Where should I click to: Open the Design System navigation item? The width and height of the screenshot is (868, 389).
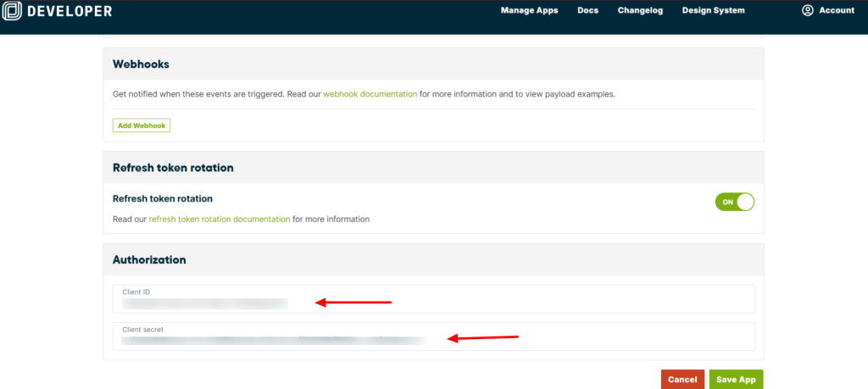713,10
